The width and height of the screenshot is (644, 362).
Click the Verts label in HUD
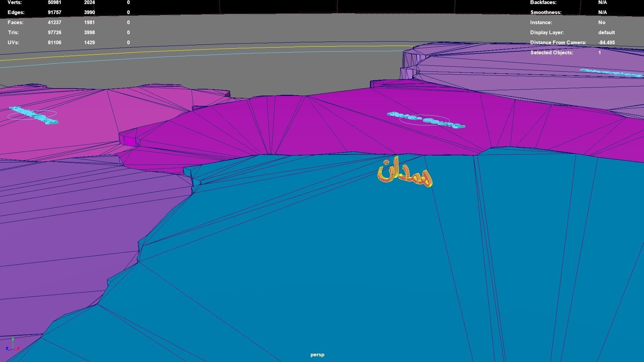15,2
